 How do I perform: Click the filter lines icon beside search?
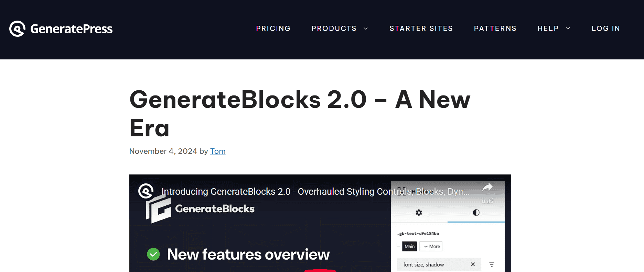(x=492, y=264)
